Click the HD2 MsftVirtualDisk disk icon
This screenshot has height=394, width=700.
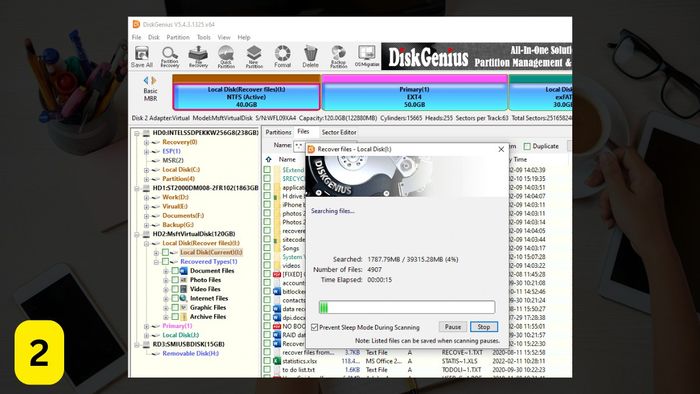[146, 234]
